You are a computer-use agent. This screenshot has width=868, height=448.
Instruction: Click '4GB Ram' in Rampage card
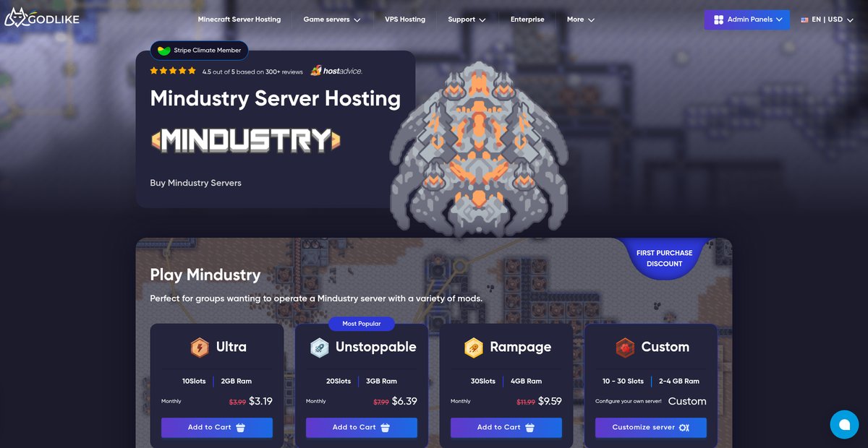pyautogui.click(x=526, y=381)
